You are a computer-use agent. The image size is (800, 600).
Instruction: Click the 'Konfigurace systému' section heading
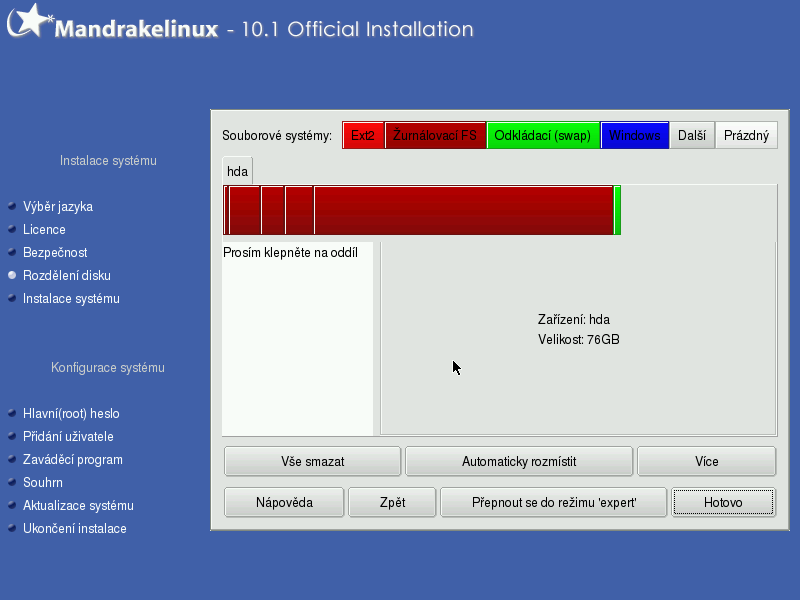(108, 367)
